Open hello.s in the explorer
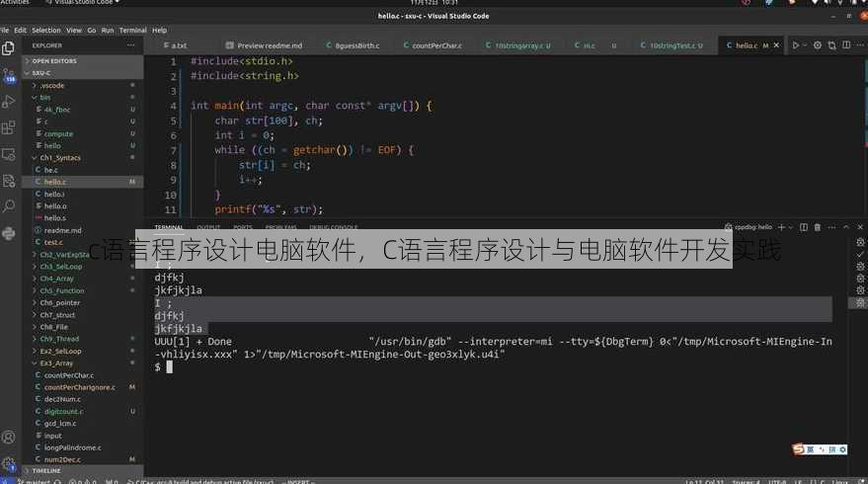The height and width of the screenshot is (484, 868). pos(83,218)
